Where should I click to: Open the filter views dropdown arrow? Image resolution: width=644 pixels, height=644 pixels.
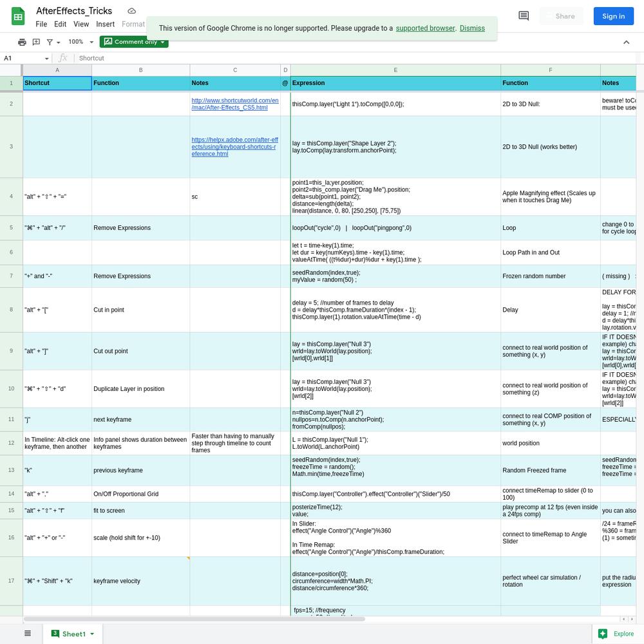(x=59, y=43)
